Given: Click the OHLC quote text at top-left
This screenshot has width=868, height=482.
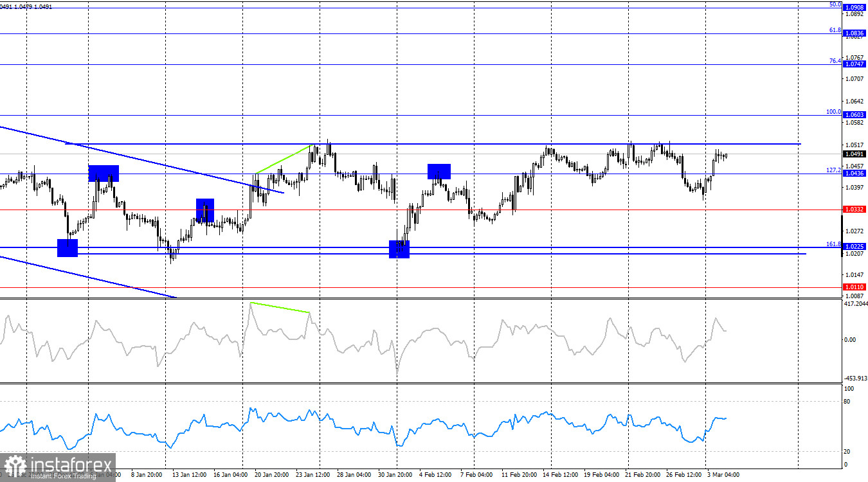Looking at the screenshot, I should click(26, 6).
